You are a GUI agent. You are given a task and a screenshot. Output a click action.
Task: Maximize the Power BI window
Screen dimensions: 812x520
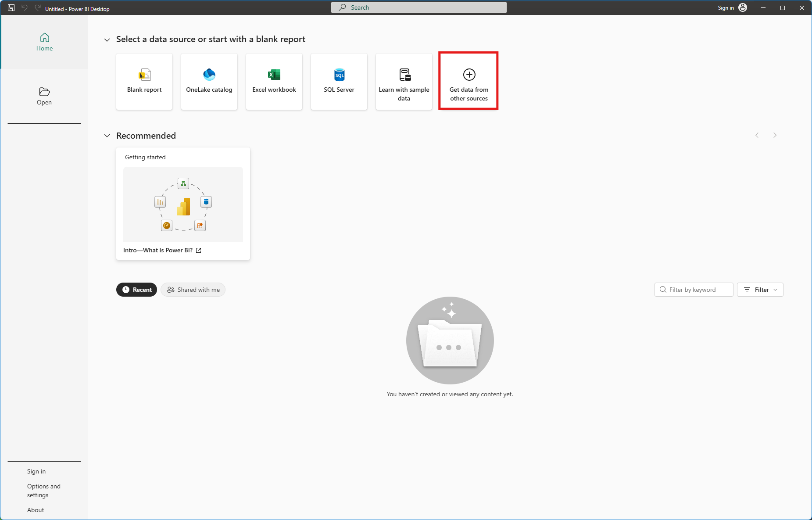[x=783, y=8]
